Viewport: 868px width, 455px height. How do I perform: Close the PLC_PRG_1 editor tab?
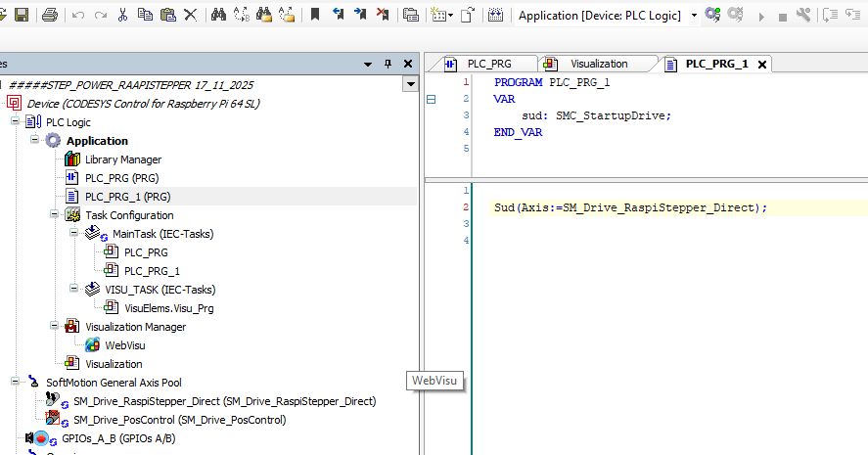(x=762, y=65)
